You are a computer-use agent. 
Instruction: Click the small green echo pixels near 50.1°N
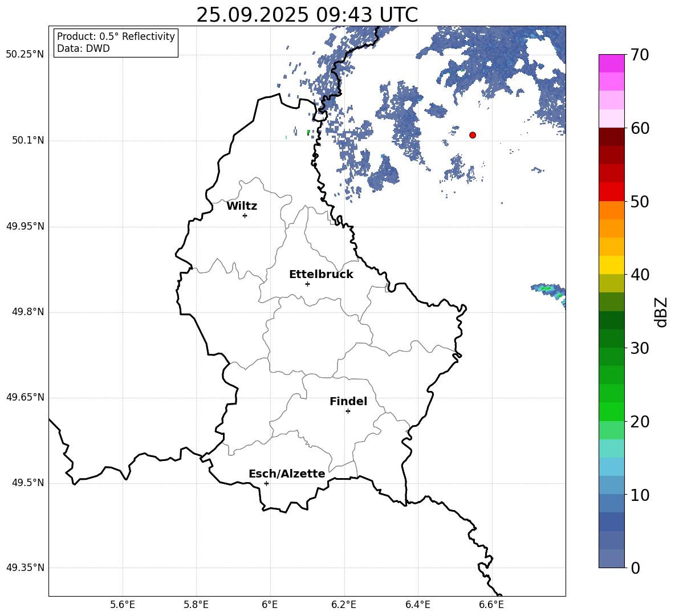tap(308, 133)
